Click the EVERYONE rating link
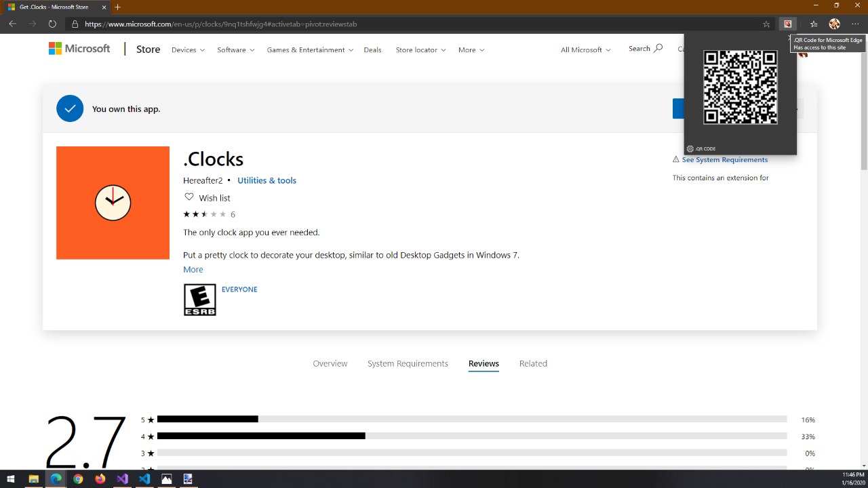The image size is (868, 488). click(x=239, y=289)
